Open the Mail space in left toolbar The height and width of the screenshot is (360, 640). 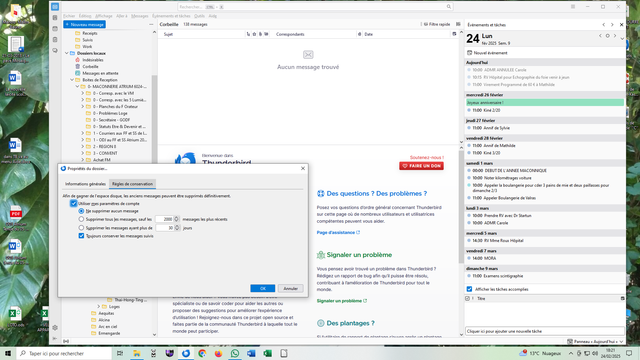pos(55,7)
